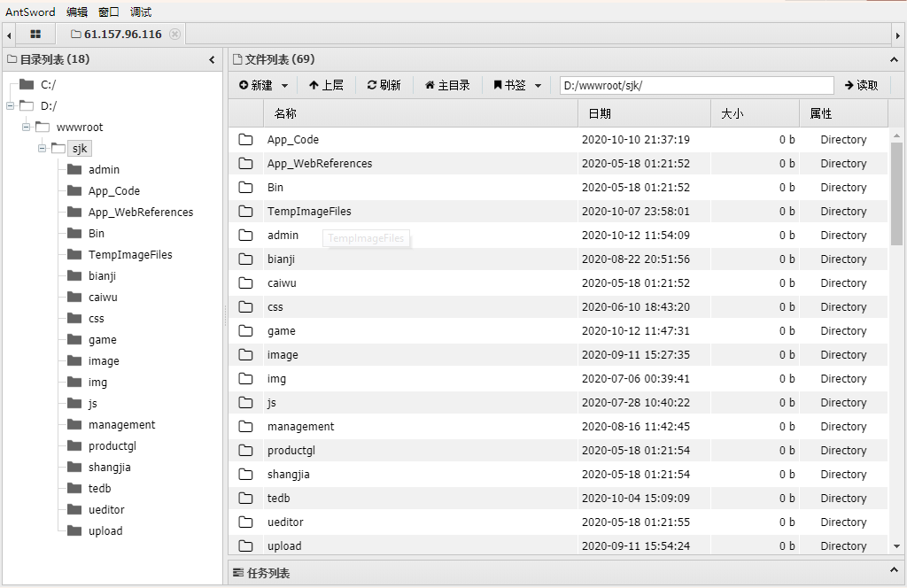This screenshot has width=907, height=588.
Task: Click the 读取 button
Action: click(x=861, y=86)
